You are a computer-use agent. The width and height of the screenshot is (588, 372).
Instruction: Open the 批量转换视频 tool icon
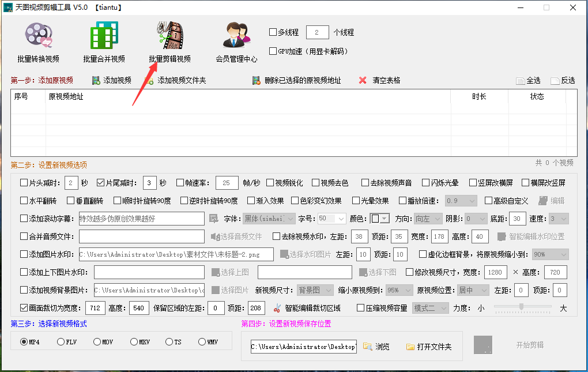(39, 36)
